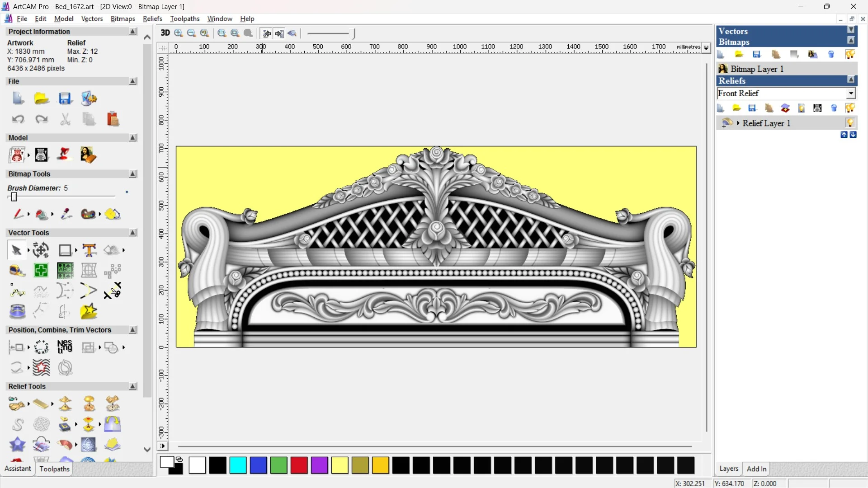868x488 pixels.
Task: Click the Zoom In magnifier icon
Action: click(179, 33)
